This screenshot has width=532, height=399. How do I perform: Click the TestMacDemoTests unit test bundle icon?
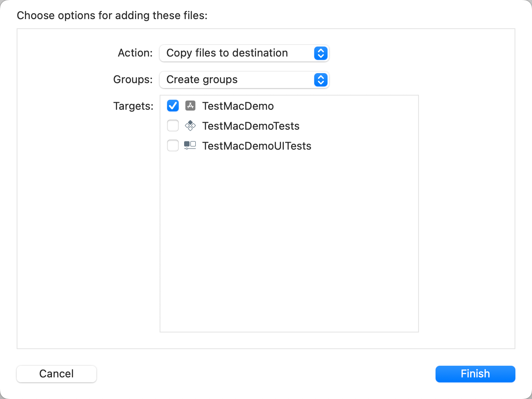point(190,126)
